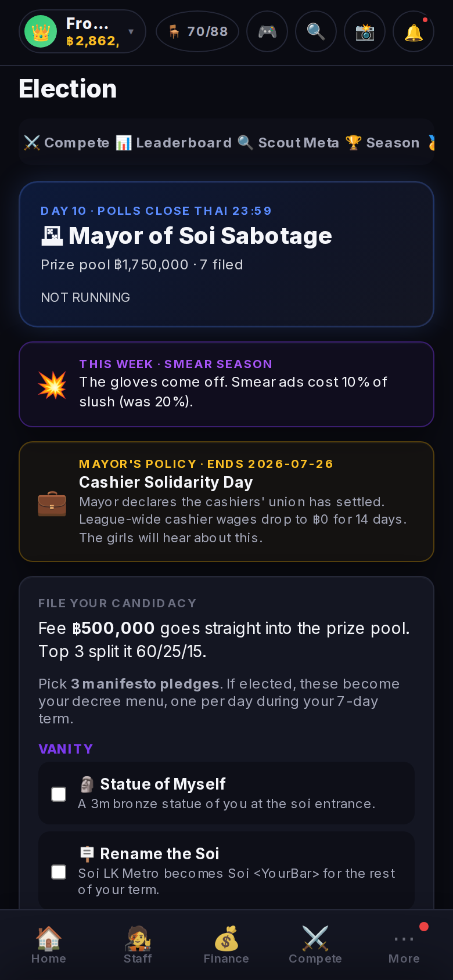Switch to the Leaderboard tab

tap(174, 143)
